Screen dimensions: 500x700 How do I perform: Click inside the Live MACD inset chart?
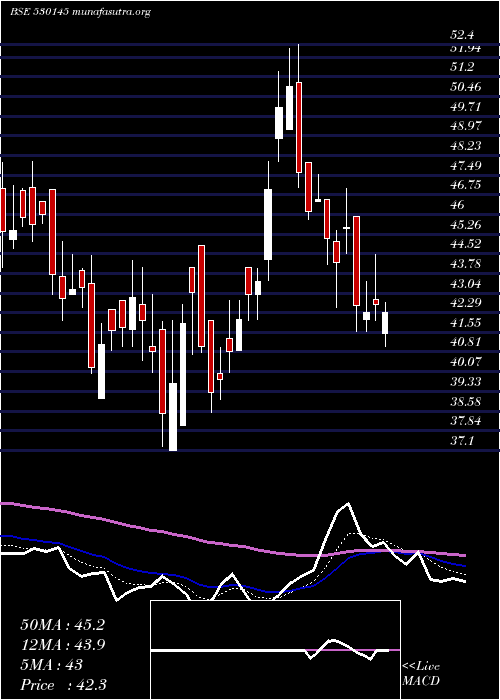[x=275, y=650]
